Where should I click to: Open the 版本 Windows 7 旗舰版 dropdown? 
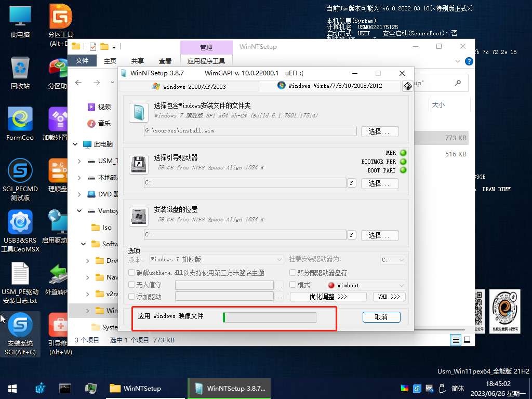click(x=216, y=260)
